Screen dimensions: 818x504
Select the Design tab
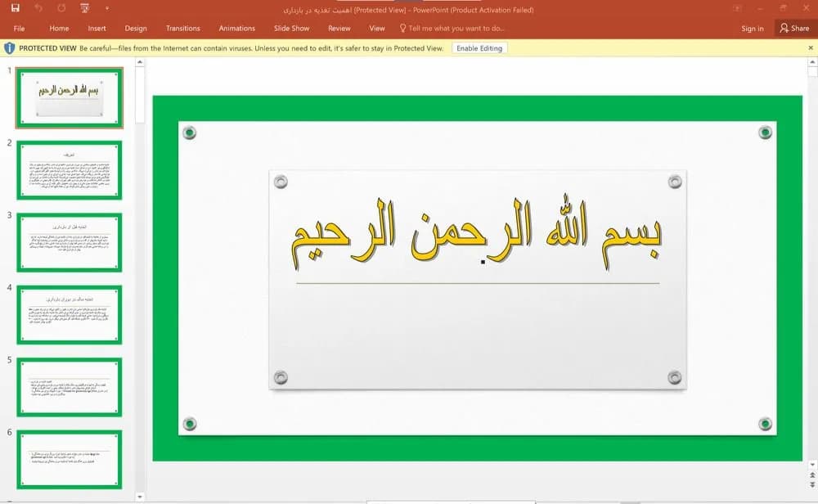136,28
